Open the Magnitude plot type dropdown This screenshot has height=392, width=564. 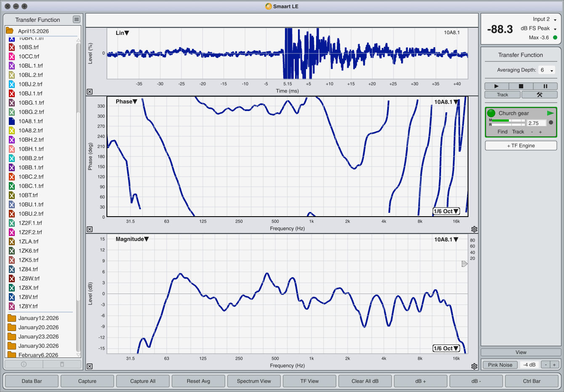(132, 239)
